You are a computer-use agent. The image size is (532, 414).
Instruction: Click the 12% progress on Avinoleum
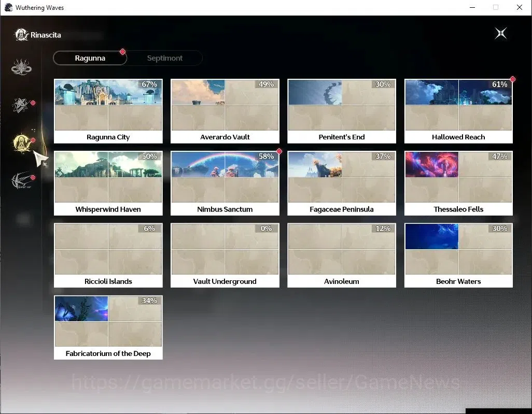coord(383,229)
